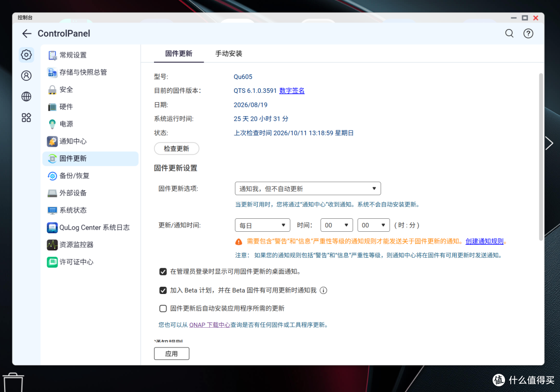
Task: Select the user privileges category icon
Action: click(26, 76)
